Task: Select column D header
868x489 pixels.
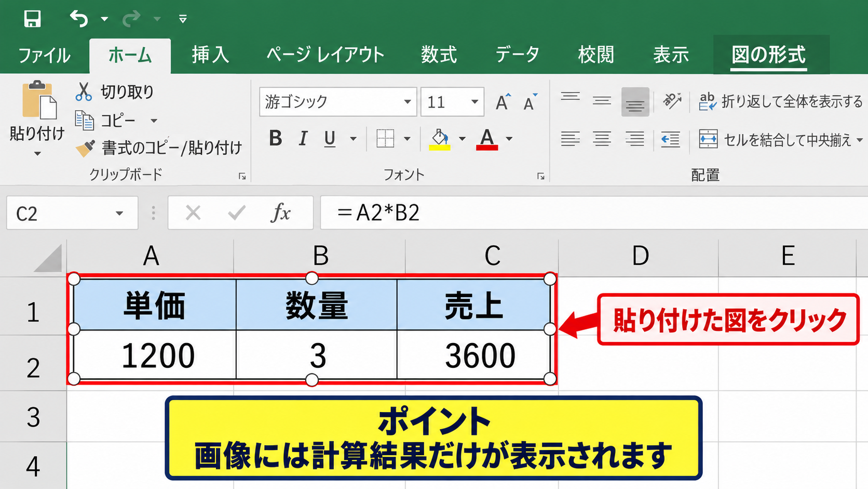Action: click(x=640, y=256)
